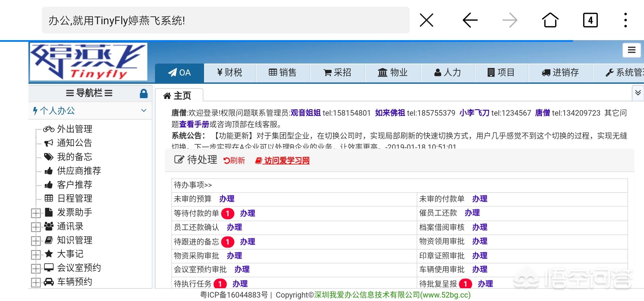Expand the tab list double-chevron
The height and width of the screenshot is (301, 644).
[638, 93]
